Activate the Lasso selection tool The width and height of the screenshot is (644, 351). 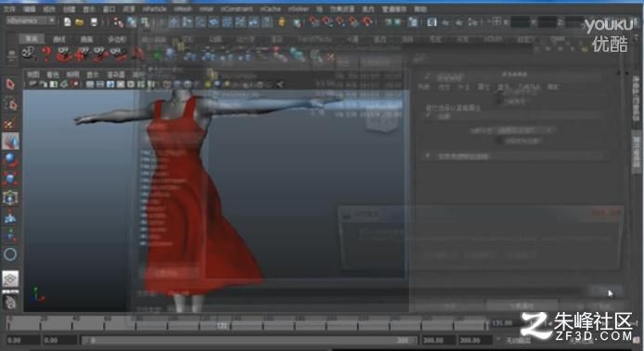click(10, 104)
